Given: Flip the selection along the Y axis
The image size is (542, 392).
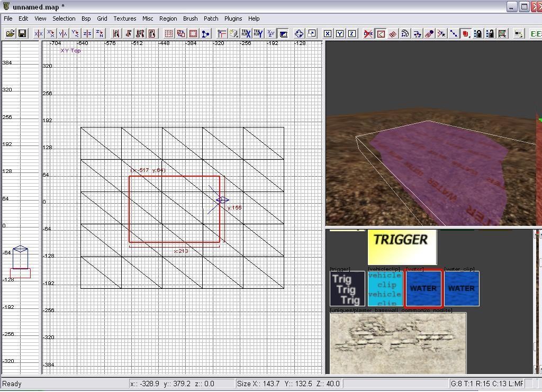Looking at the screenshot, I should click(x=63, y=33).
